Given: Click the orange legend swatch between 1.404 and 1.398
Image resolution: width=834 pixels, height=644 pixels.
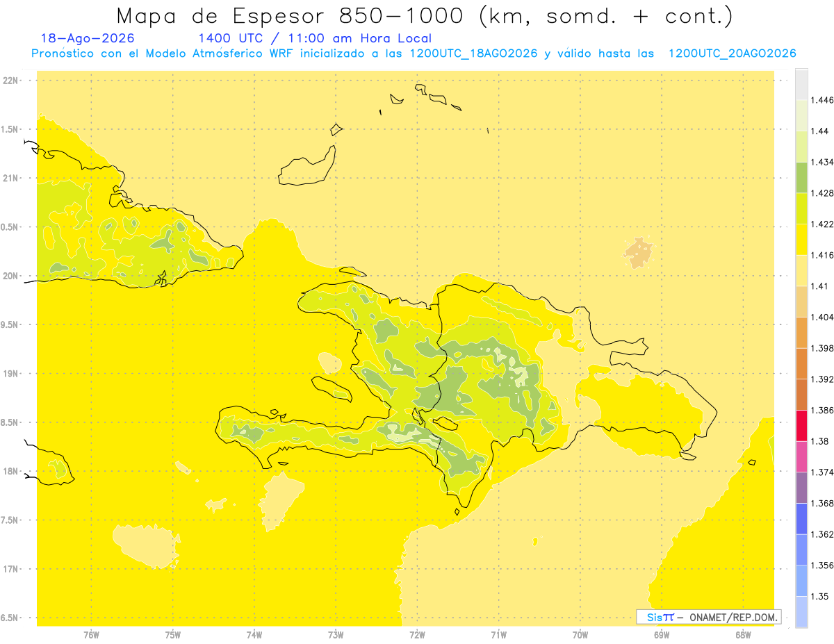Looking at the screenshot, I should coord(801,332).
